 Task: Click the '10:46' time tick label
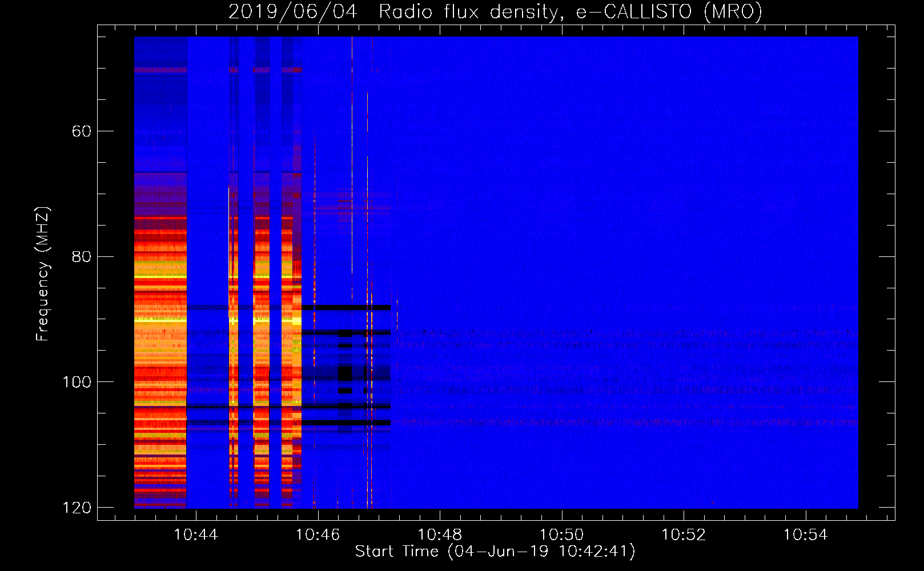(318, 535)
